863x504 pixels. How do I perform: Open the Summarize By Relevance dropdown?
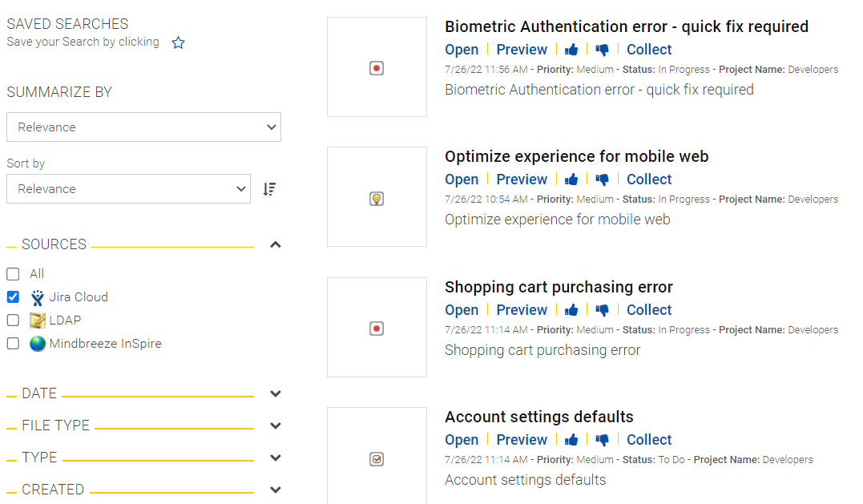click(143, 127)
